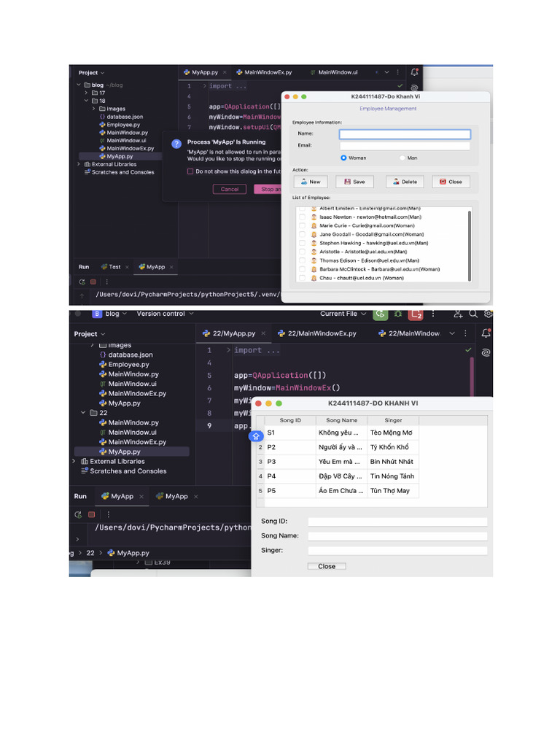The image size is (560, 747).
Task: Collapse the blog folder in the upper project tree
Action: pyautogui.click(x=79, y=85)
